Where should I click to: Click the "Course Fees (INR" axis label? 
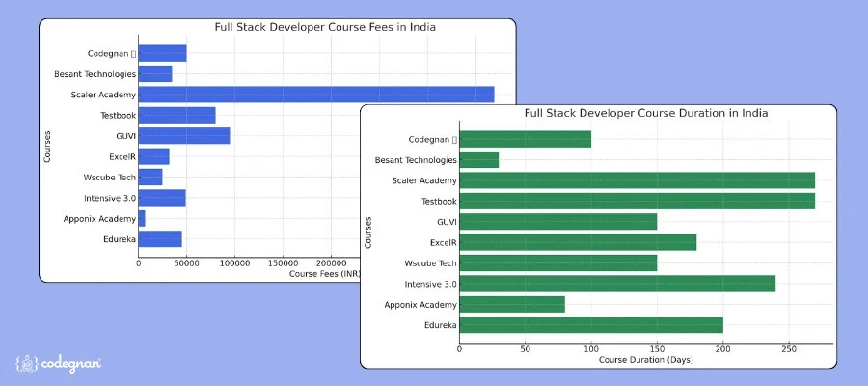point(325,274)
